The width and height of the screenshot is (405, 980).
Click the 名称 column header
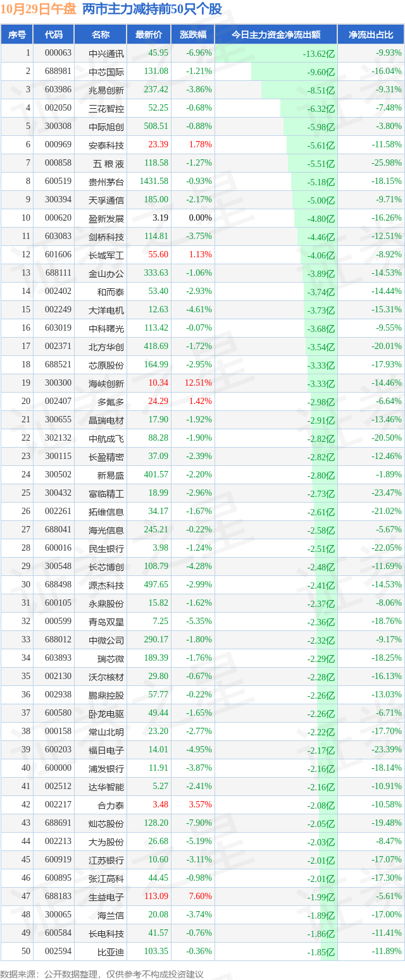coord(100,35)
